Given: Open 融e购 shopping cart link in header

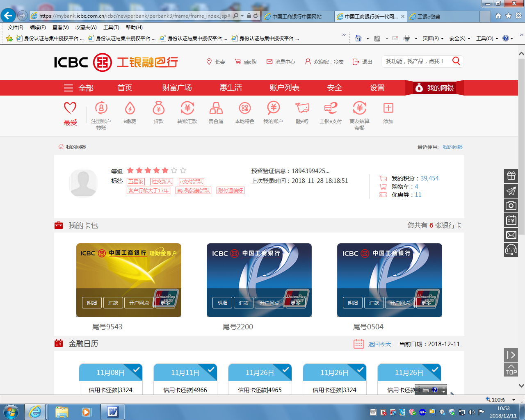Looking at the screenshot, I should click(246, 62).
